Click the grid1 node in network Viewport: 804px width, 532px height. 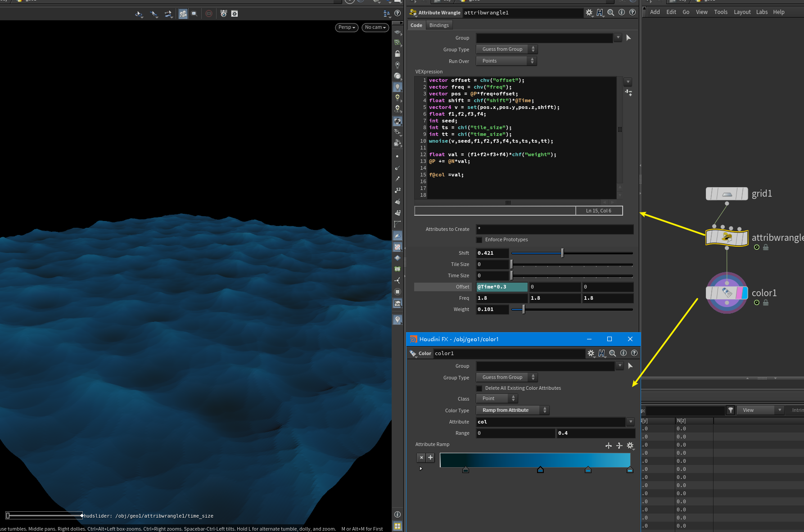pos(727,194)
